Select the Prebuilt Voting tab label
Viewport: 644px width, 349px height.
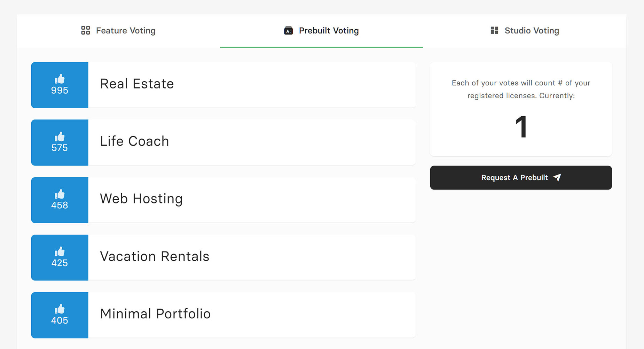click(x=329, y=31)
